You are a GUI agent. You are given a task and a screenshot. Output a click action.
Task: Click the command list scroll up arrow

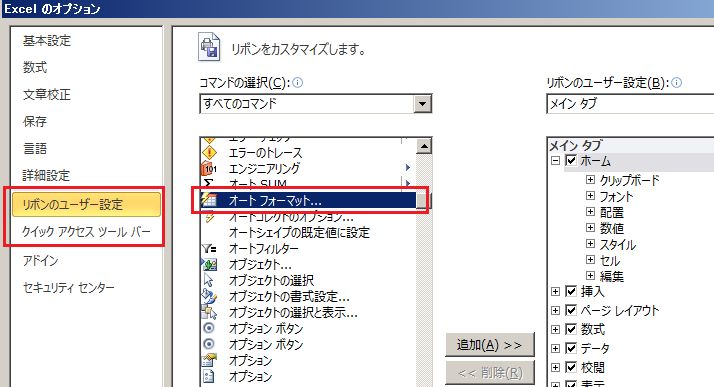pos(424,146)
